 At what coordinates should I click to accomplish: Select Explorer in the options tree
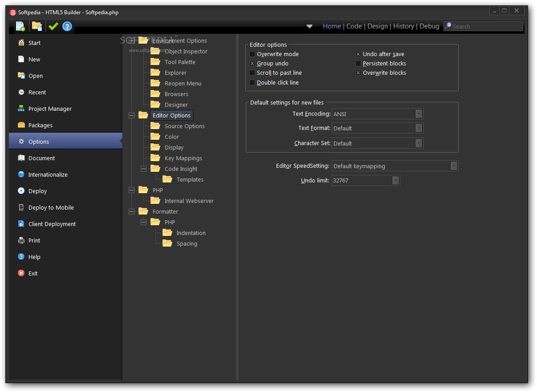175,73
